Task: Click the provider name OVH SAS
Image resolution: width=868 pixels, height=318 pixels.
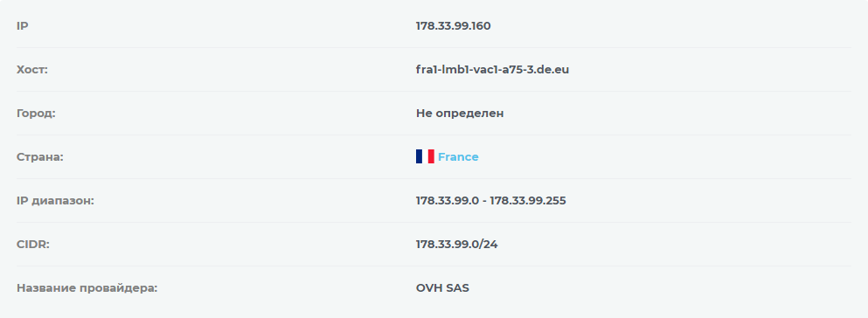Action: tap(443, 288)
